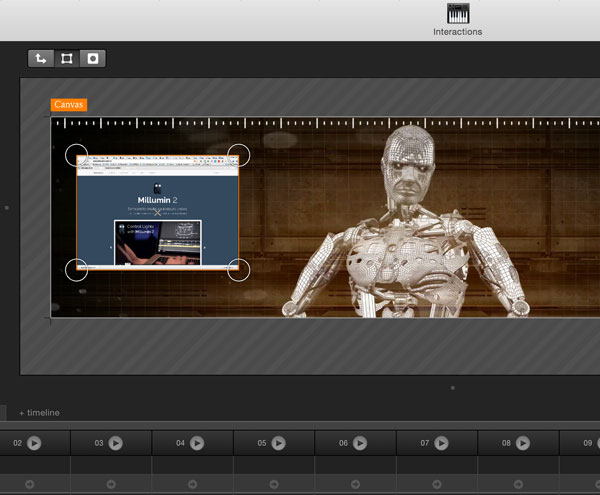
Task: Play column 05
Action: pos(279,443)
